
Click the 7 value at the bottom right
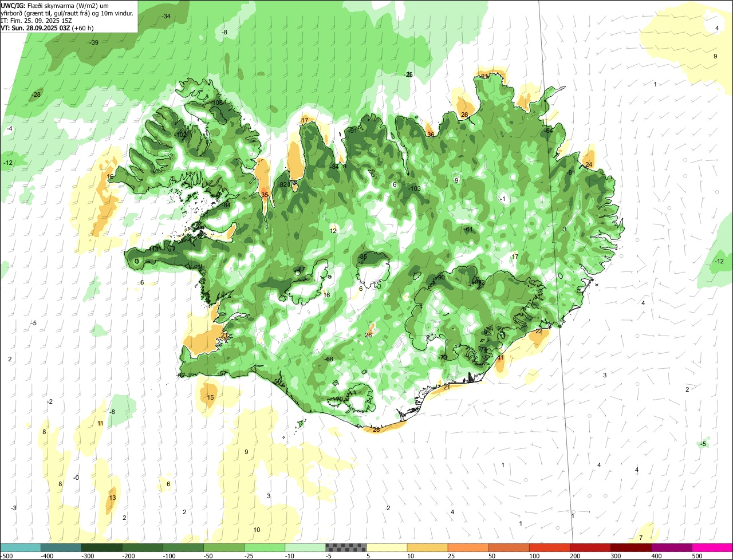tap(641, 537)
